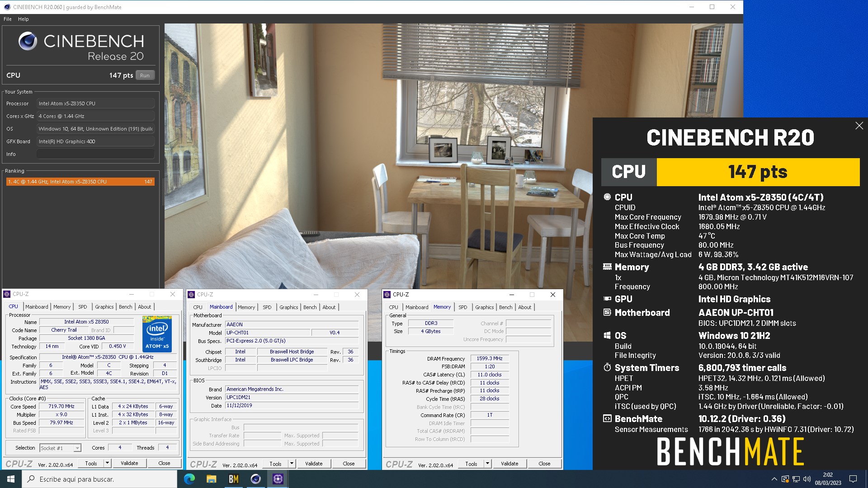
Task: Minimize the right CPU-Z Memory window
Action: 512,295
